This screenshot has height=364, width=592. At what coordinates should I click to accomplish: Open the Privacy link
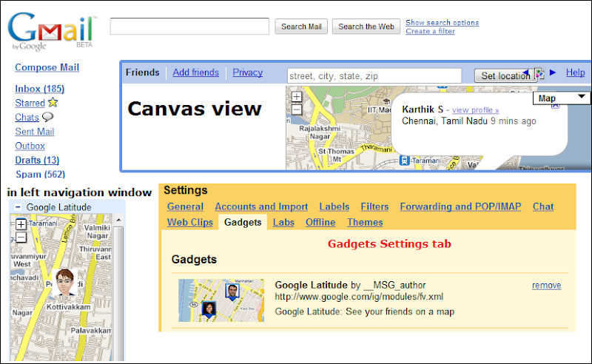[x=248, y=73]
